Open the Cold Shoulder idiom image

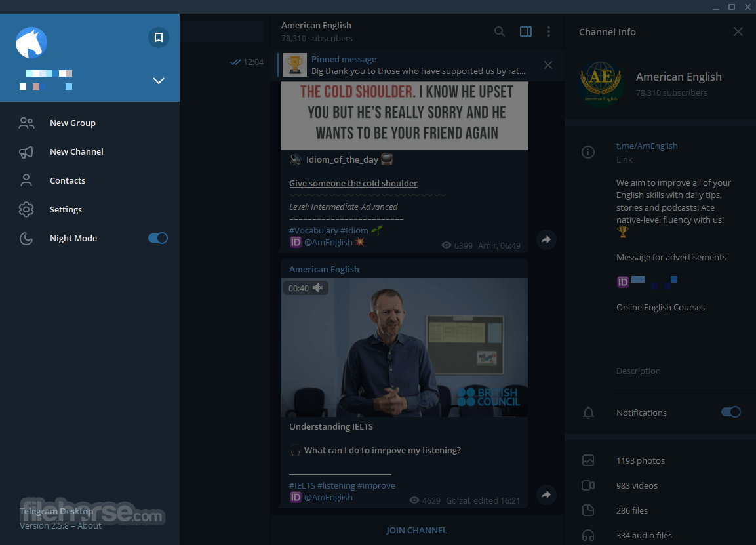point(404,115)
